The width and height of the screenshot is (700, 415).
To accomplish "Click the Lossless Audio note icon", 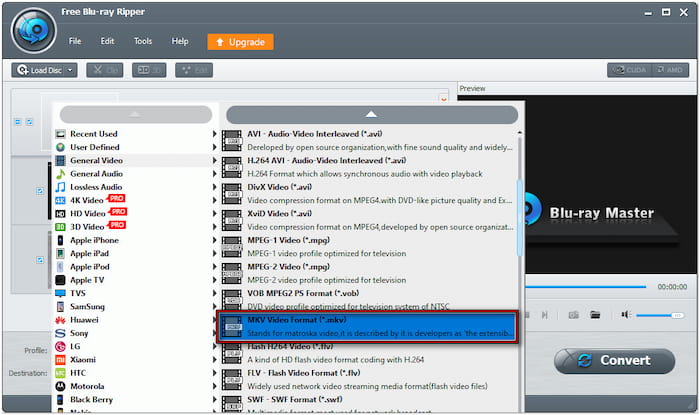I will (x=60, y=187).
